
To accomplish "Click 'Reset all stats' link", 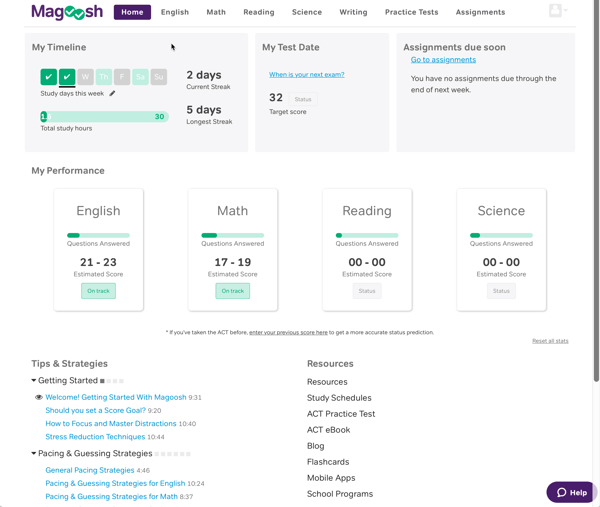I will [x=550, y=341].
